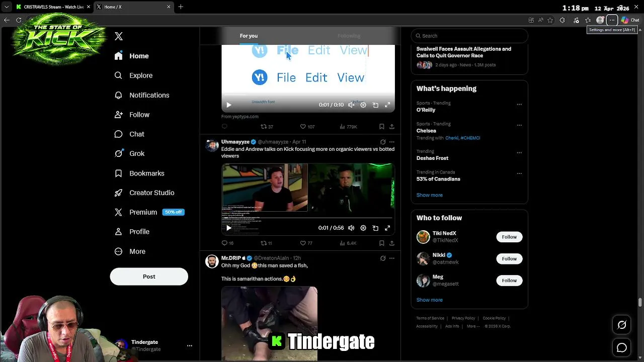Open Grok explain on the Uhmaayyze post

coord(383,142)
